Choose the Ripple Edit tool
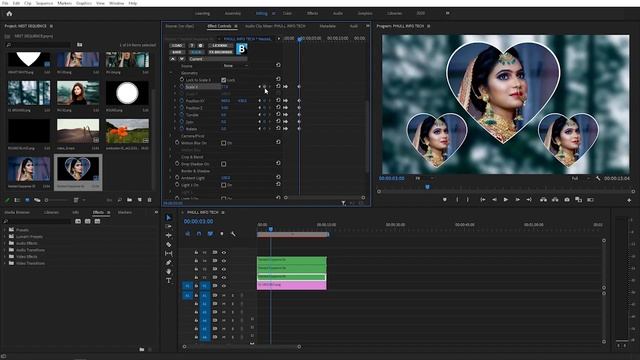Image resolution: width=640 pixels, height=360 pixels. click(x=169, y=236)
